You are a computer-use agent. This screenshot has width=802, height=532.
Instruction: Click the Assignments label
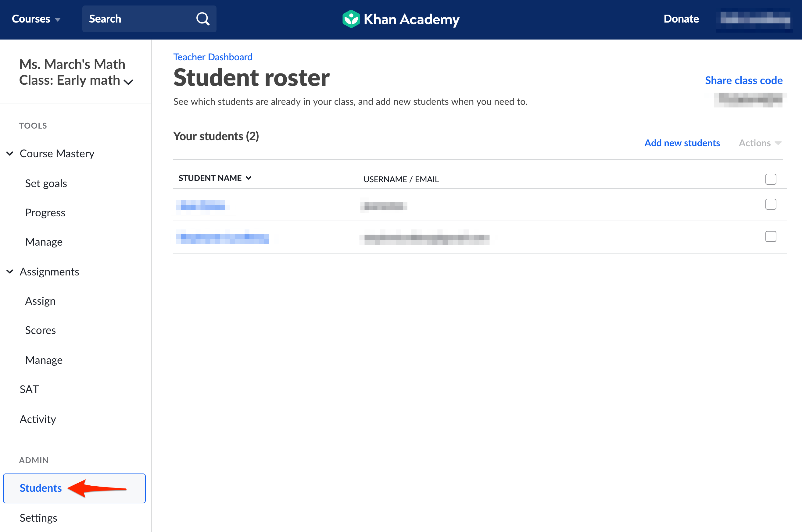[x=49, y=271]
